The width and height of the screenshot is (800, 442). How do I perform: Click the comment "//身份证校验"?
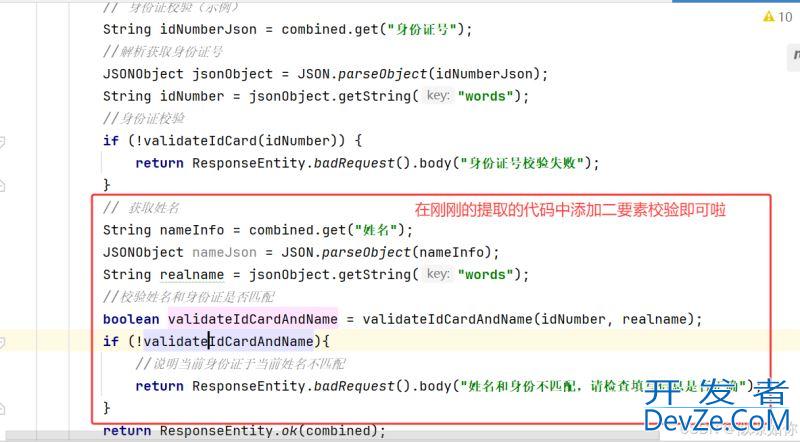[143, 118]
